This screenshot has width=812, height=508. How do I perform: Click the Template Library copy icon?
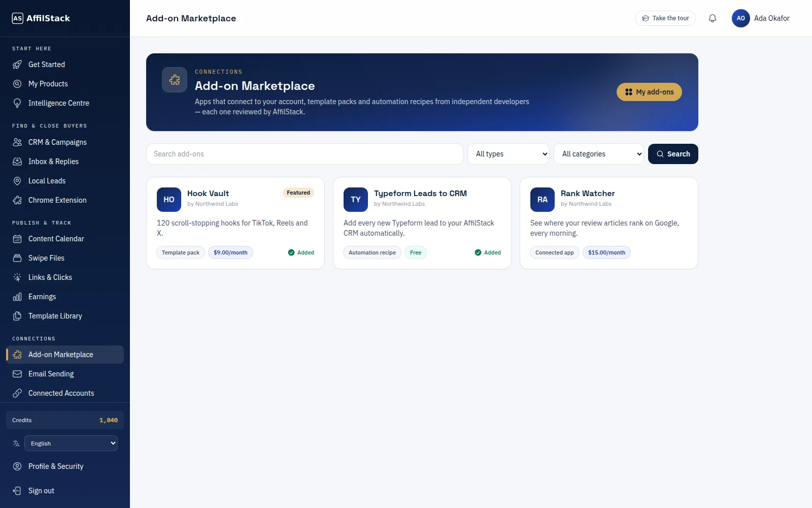(x=17, y=316)
